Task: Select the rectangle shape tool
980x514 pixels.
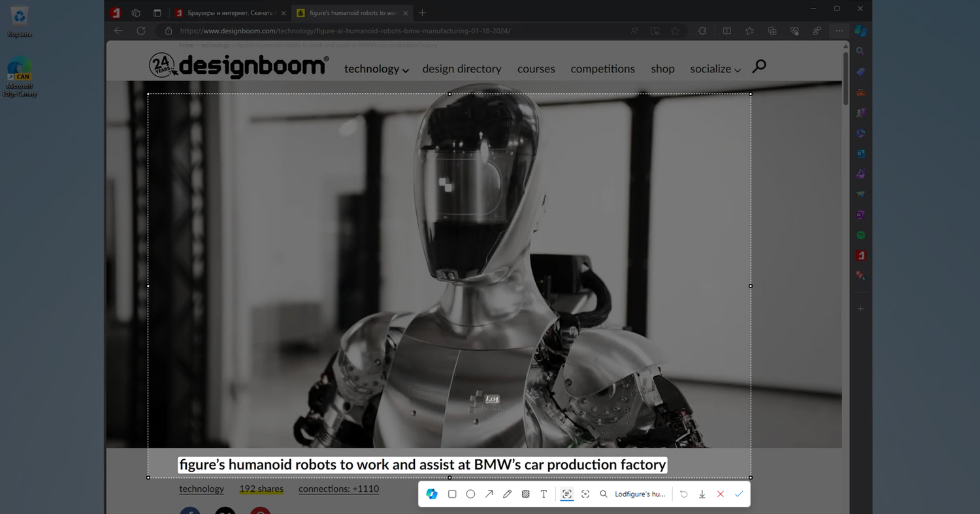Action: click(x=452, y=494)
